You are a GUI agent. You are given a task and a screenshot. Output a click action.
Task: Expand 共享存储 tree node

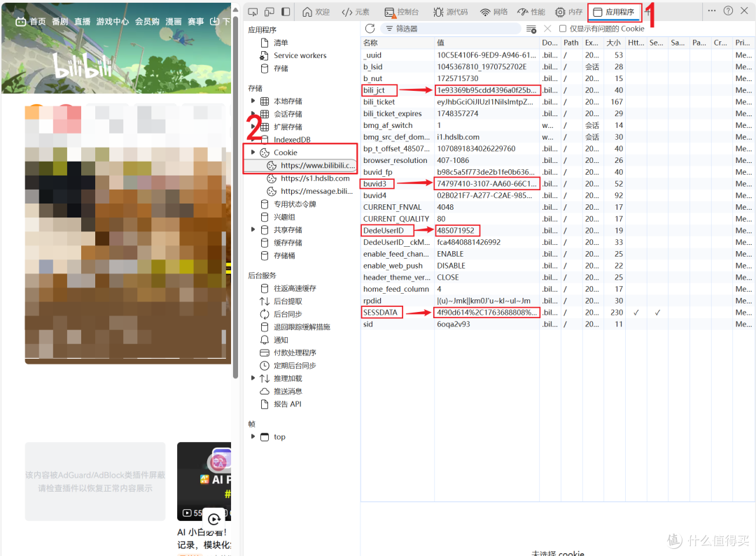point(253,230)
